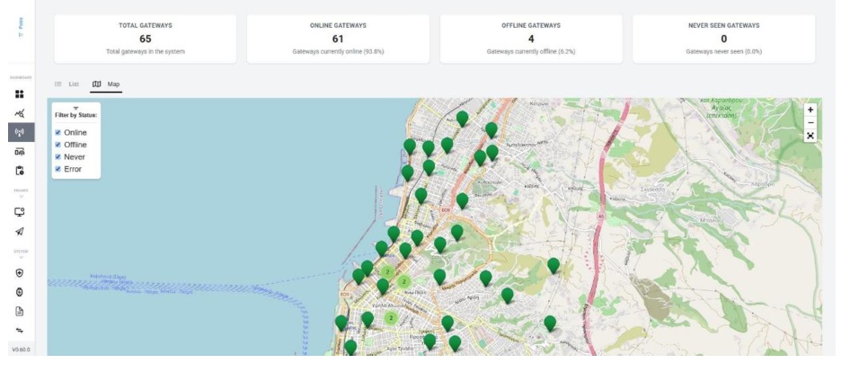Click the map icon beside Map tab

pos(97,84)
